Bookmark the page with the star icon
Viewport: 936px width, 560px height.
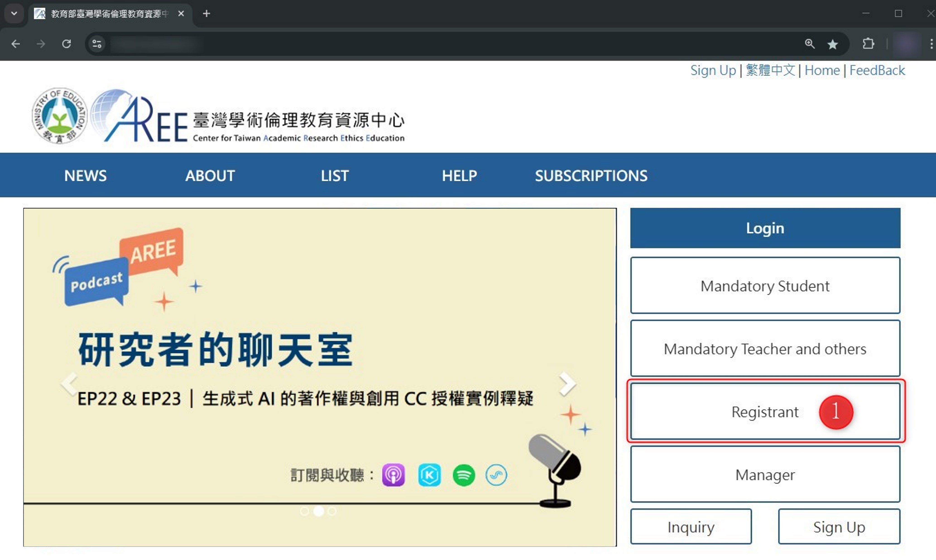(833, 44)
